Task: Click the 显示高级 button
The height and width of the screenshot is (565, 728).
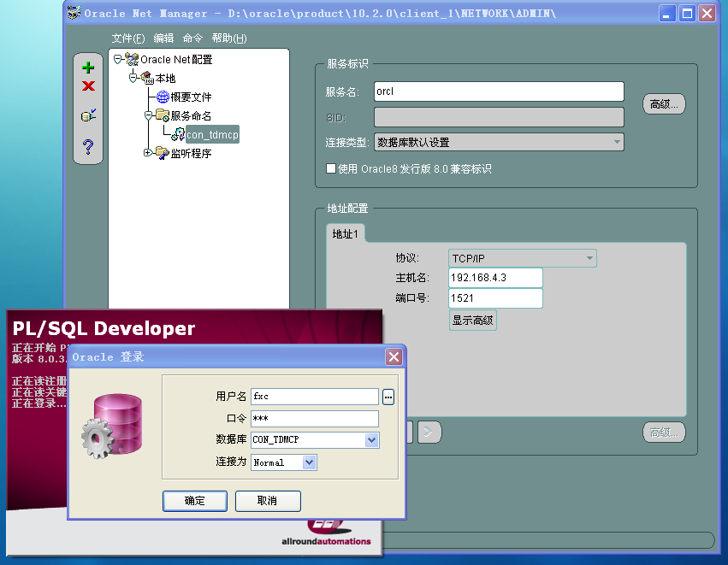Action: 472,320
